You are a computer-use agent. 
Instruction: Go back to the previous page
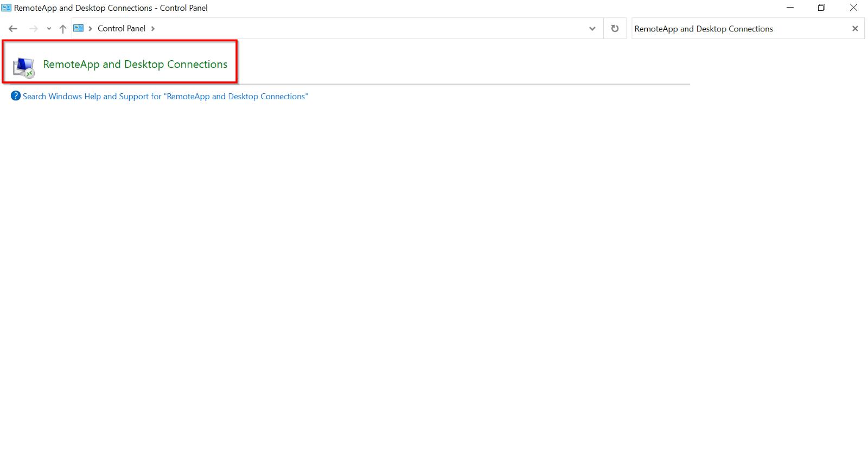(13, 29)
